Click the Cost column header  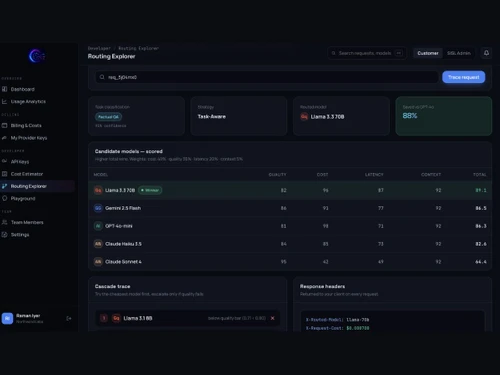[322, 175]
